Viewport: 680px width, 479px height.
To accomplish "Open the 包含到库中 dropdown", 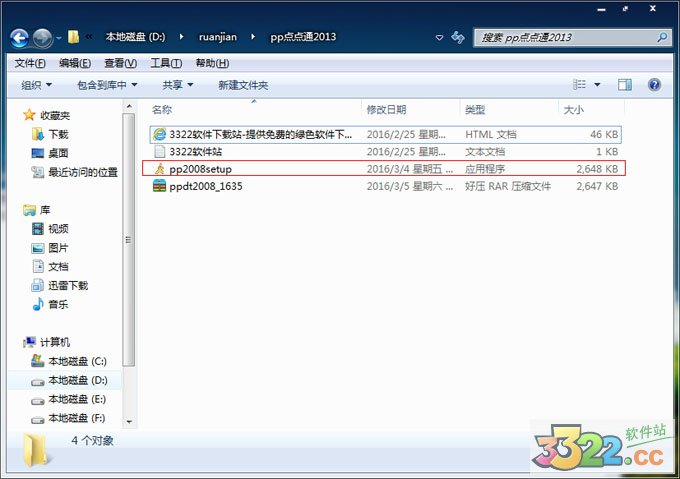I will 107,85.
